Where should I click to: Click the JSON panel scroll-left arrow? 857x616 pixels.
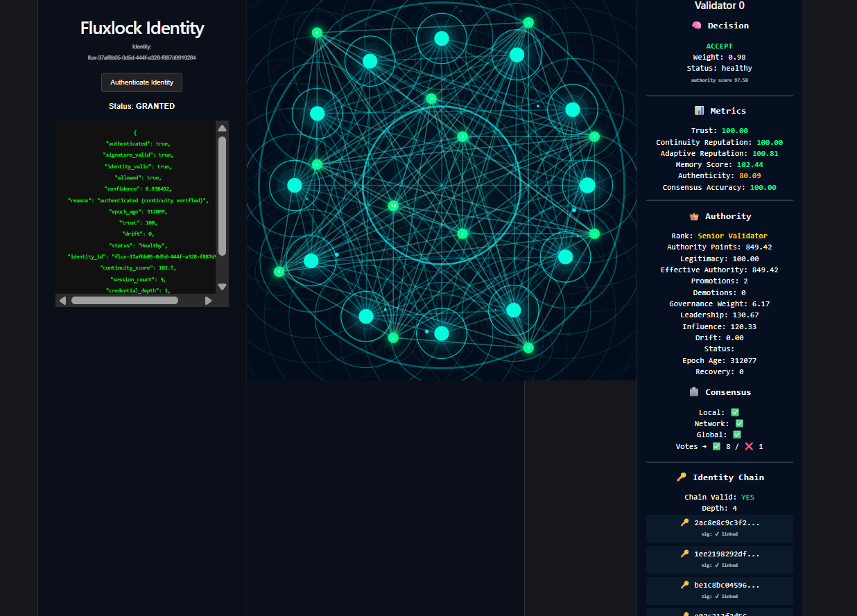tap(62, 300)
